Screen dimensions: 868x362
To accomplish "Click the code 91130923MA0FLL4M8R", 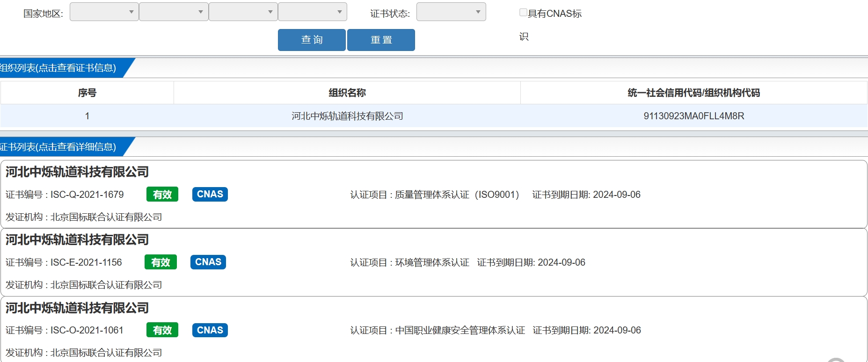I will click(694, 116).
